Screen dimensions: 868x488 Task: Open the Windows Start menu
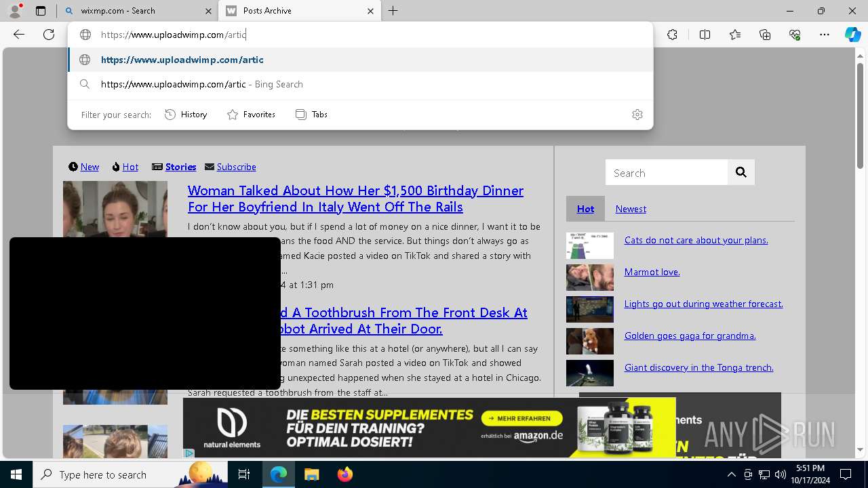click(x=16, y=474)
